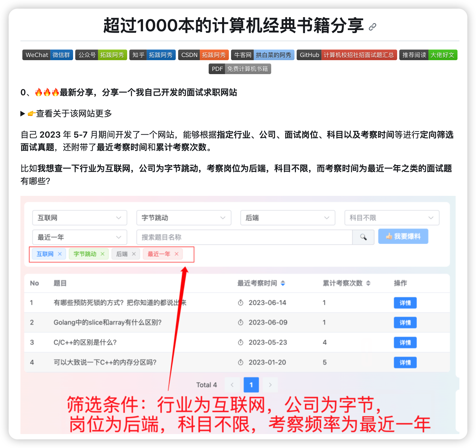Click 详情 for the Golang slice row
This screenshot has height=448, width=476.
[x=405, y=322]
